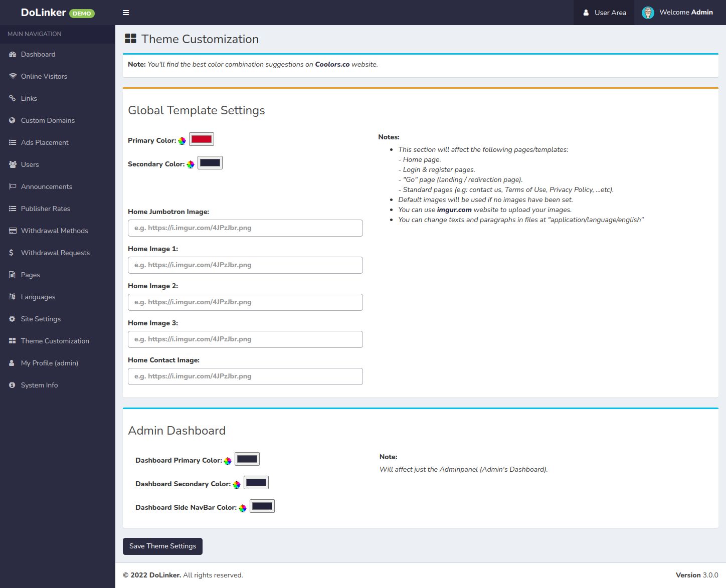The image size is (726, 588).
Task: Focus the Home Contact Image field
Action: click(245, 376)
